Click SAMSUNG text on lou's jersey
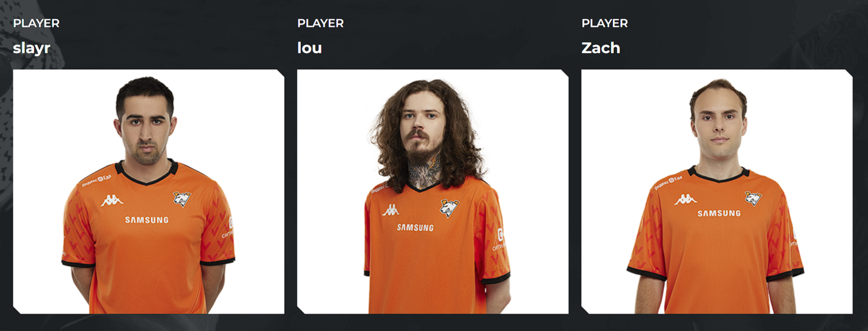Screen dimensions: 868x331 coord(415,228)
